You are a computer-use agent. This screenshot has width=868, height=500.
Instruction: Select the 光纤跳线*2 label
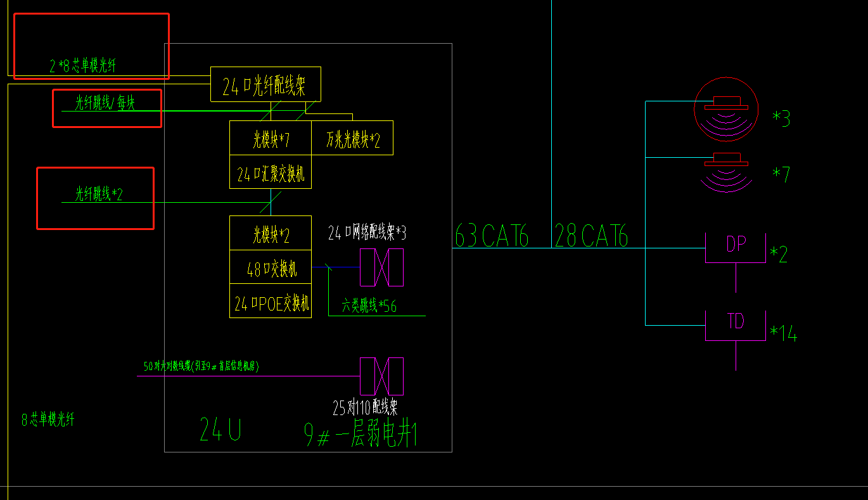click(x=99, y=193)
